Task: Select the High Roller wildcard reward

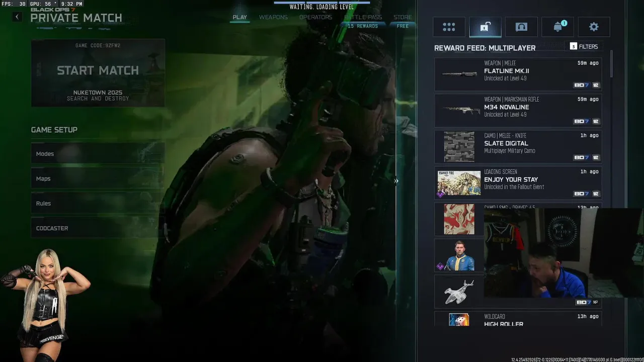Action: point(518,319)
